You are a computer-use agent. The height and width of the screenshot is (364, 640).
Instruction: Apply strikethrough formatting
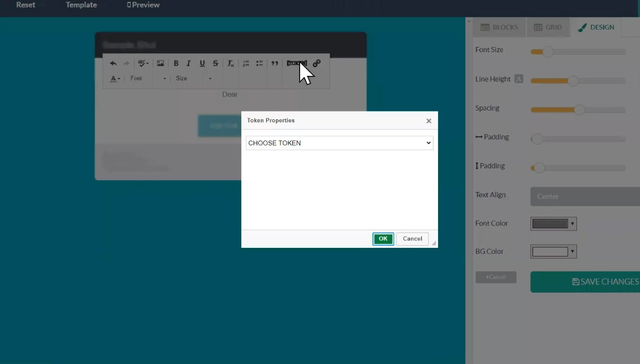click(x=215, y=64)
